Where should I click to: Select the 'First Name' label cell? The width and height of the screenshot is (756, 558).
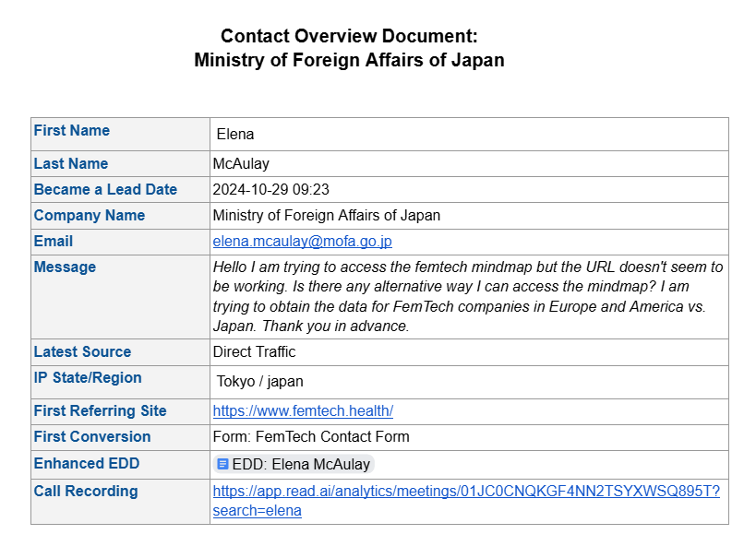[x=72, y=131]
